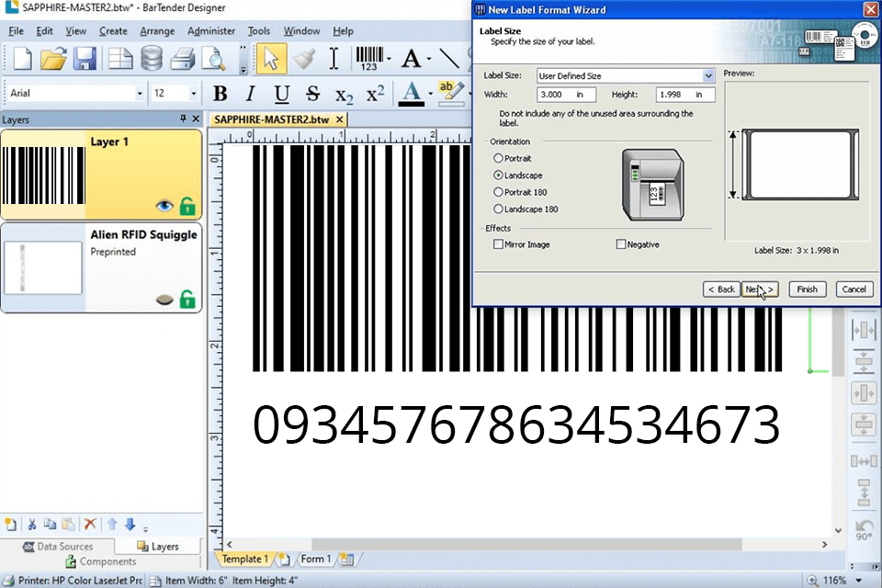Image resolution: width=882 pixels, height=588 pixels.
Task: Delete layer with the red X icon
Action: pos(90,525)
